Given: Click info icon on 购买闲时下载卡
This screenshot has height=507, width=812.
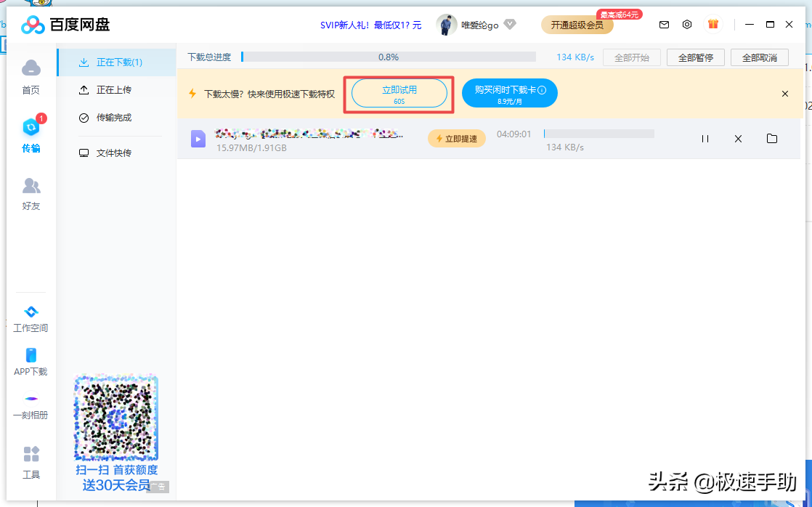Looking at the screenshot, I should tap(542, 90).
